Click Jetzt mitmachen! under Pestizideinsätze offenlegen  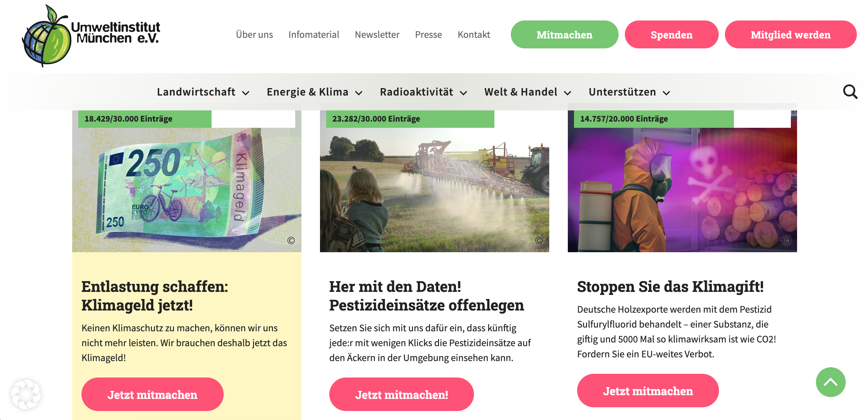[401, 394]
